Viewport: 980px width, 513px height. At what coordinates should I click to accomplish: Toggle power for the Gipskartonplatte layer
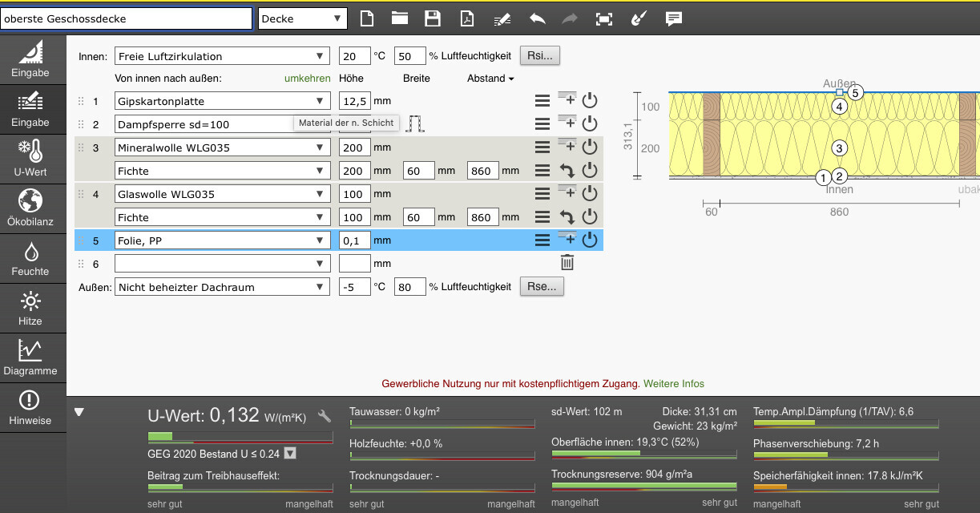click(590, 101)
